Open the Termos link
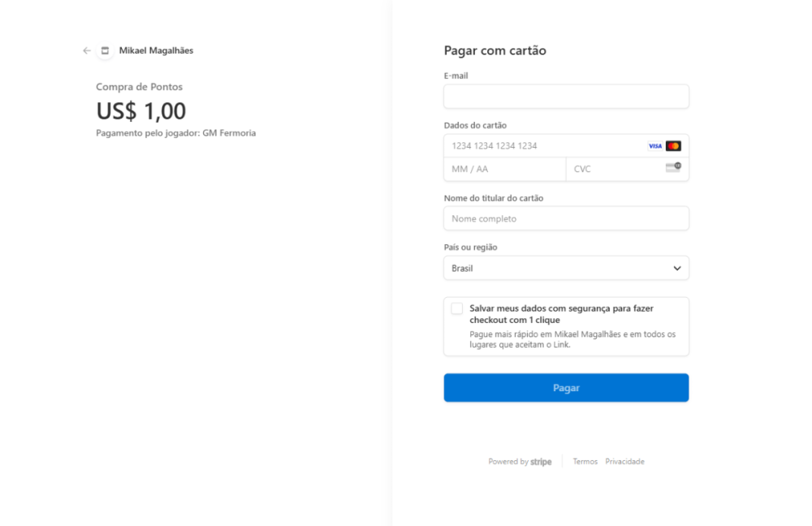This screenshot has width=812, height=526. [585, 462]
